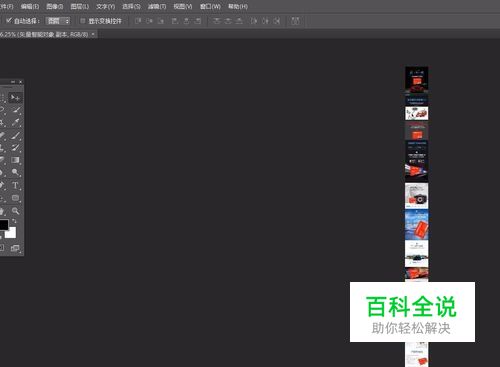
Task: Select the Gradient tool
Action: [15, 160]
